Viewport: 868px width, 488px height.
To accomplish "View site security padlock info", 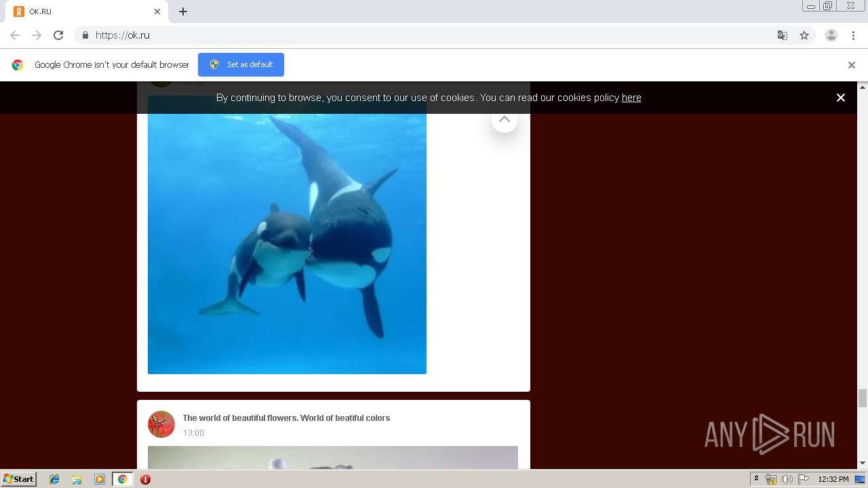I will [85, 35].
